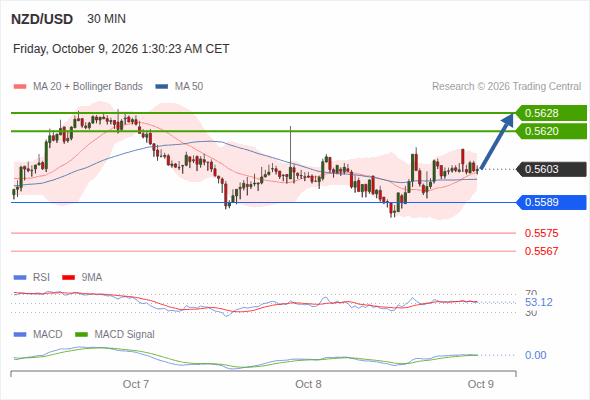Screen dimensions: 590x400
Task: Click the MA 50 legend label
Action: point(189,87)
